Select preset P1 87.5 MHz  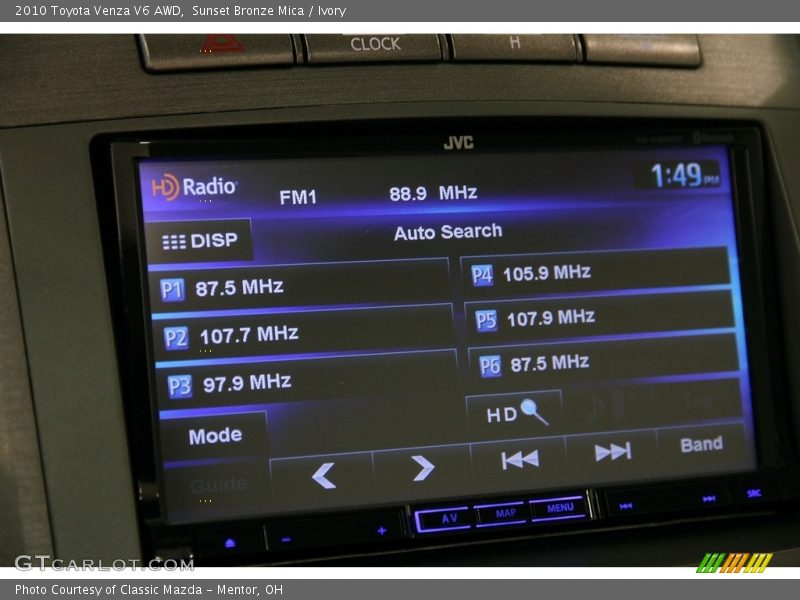pos(300,288)
